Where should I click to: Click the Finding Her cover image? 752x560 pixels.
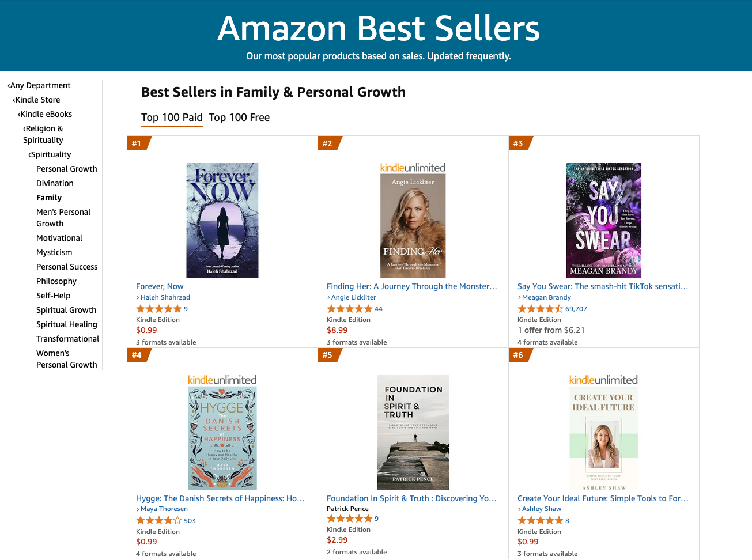413,226
